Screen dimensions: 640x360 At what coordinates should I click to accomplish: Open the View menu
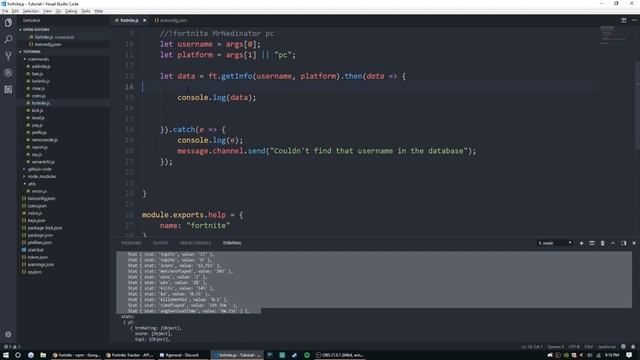tap(48, 11)
